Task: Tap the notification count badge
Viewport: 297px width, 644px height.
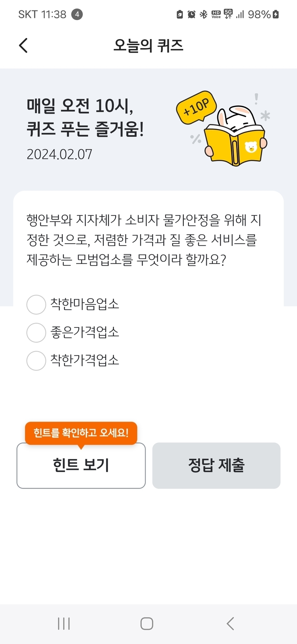Action: click(x=77, y=14)
